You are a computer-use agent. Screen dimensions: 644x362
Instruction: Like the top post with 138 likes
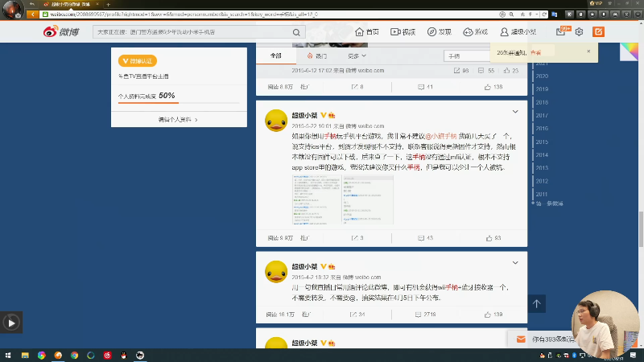[x=493, y=87]
